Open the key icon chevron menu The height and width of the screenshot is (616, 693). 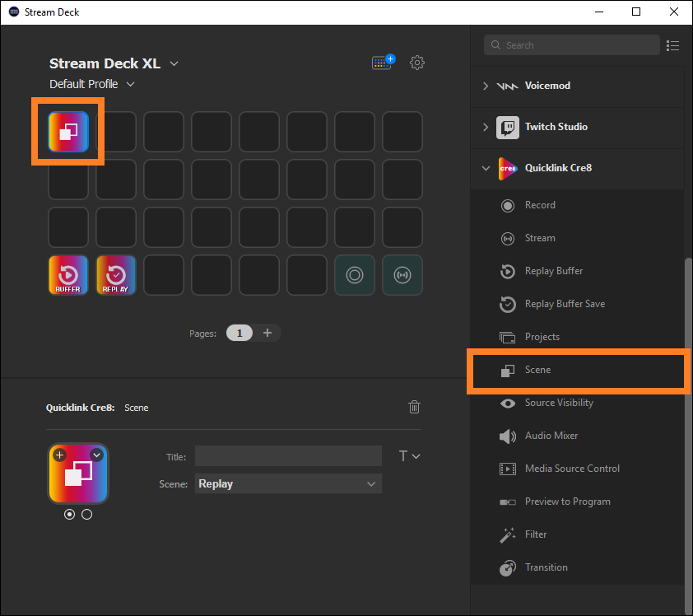pyautogui.click(x=96, y=455)
